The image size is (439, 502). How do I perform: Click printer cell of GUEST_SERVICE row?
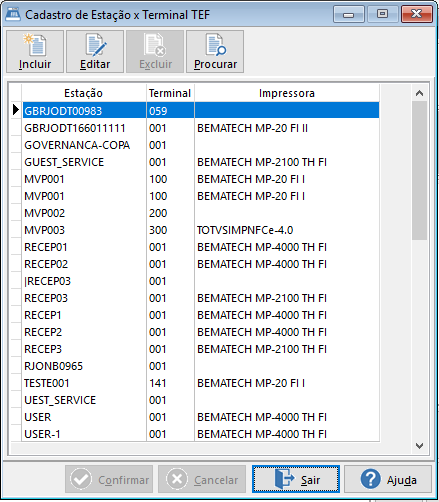tap(287, 162)
